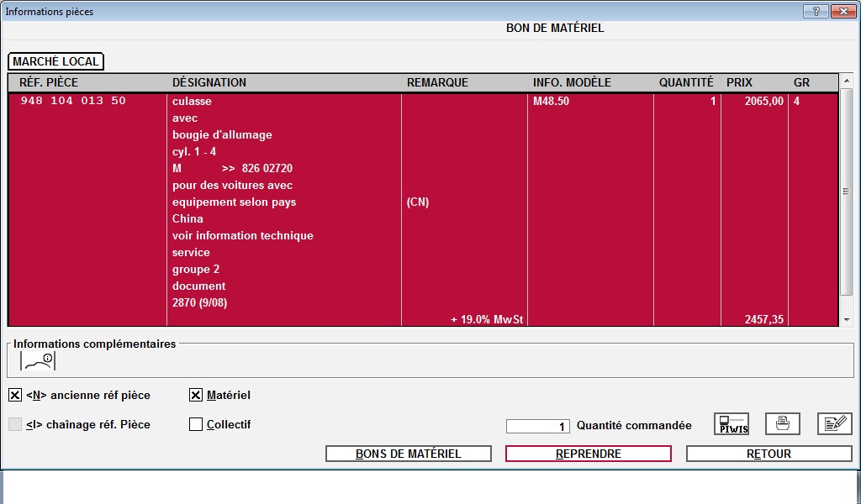
Task: Click the 'groupe 2' line
Action: coord(196,270)
